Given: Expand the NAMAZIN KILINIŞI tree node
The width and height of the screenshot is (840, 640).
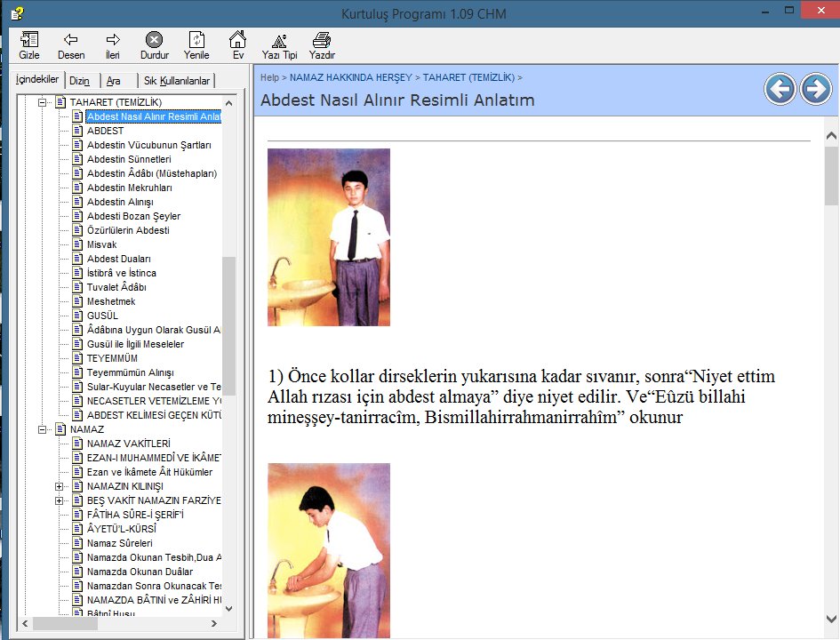Looking at the screenshot, I should [x=60, y=486].
